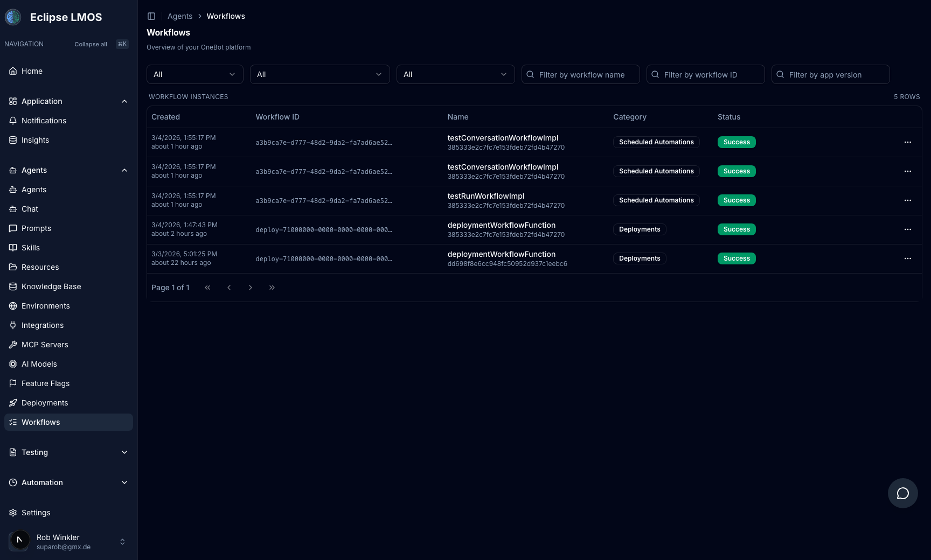Open the floating chat bubble button
Screen dimensions: 931x560
(x=903, y=493)
